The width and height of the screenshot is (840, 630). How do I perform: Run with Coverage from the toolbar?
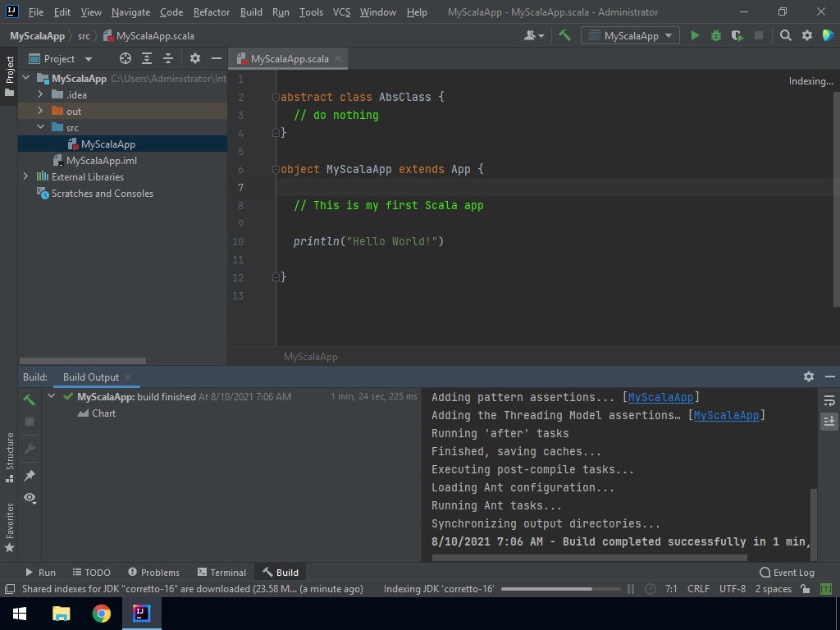(737, 35)
